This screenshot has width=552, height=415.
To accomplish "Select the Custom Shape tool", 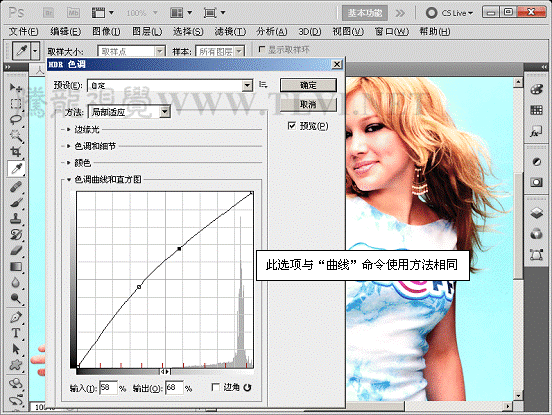I will coord(15,365).
